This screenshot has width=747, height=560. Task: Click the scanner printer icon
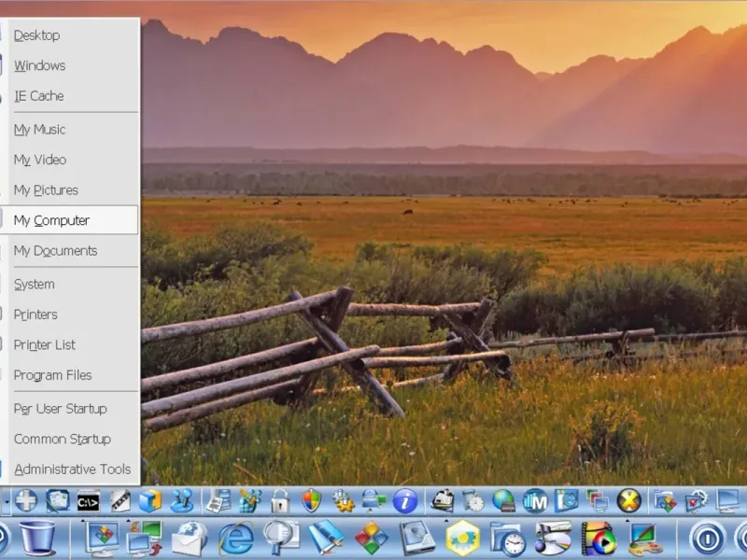tap(442, 501)
